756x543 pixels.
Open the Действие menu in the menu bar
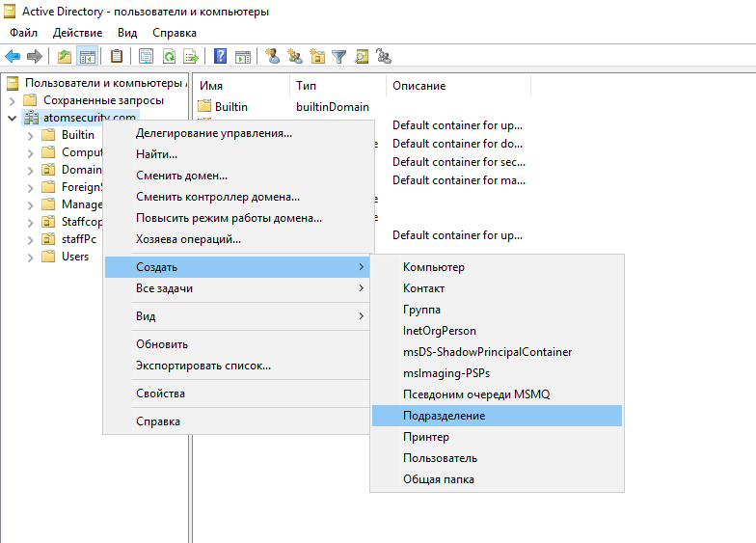coord(77,33)
